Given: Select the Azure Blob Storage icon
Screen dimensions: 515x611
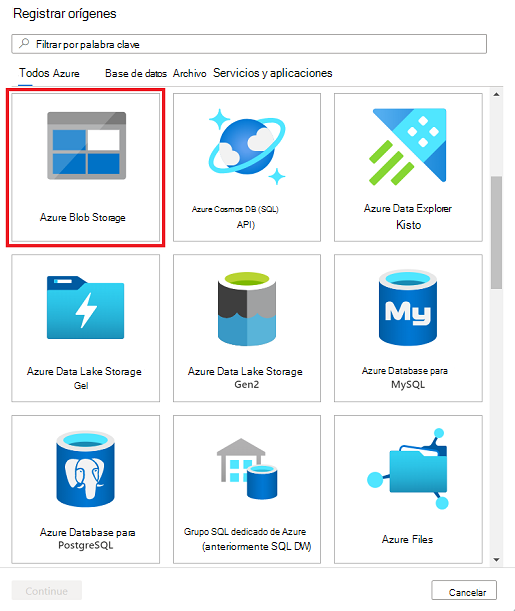Looking at the screenshot, I should point(86,146).
